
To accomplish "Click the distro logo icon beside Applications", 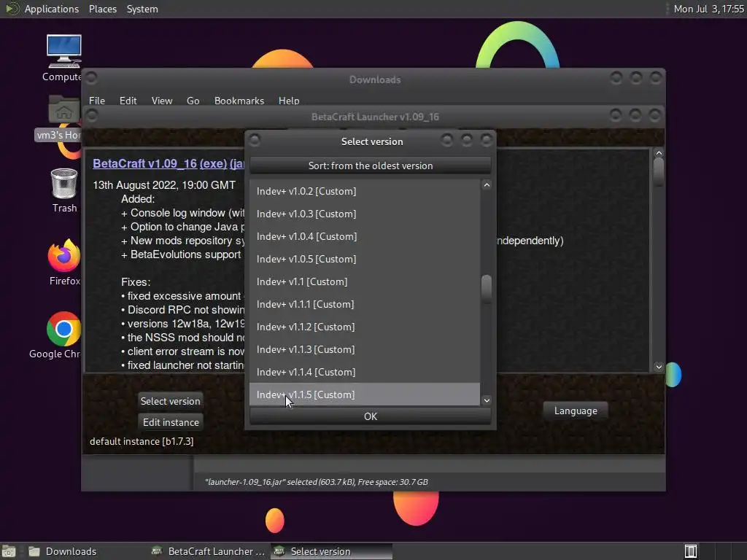I will pyautogui.click(x=12, y=9).
